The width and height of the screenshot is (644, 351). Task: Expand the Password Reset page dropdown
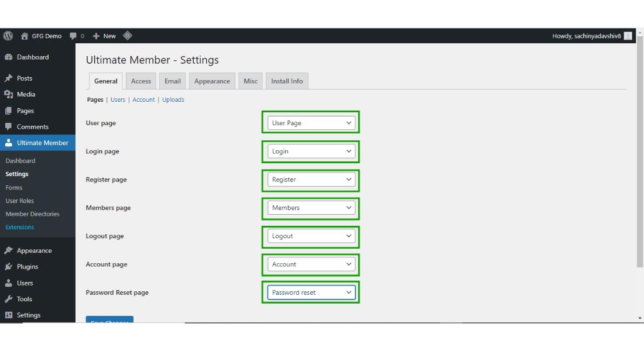click(311, 292)
